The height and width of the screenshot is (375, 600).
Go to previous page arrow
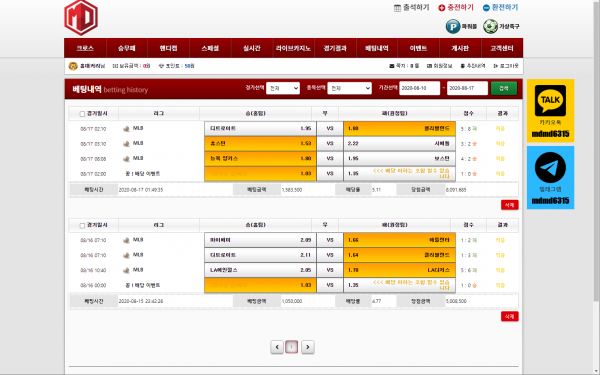pos(277,347)
